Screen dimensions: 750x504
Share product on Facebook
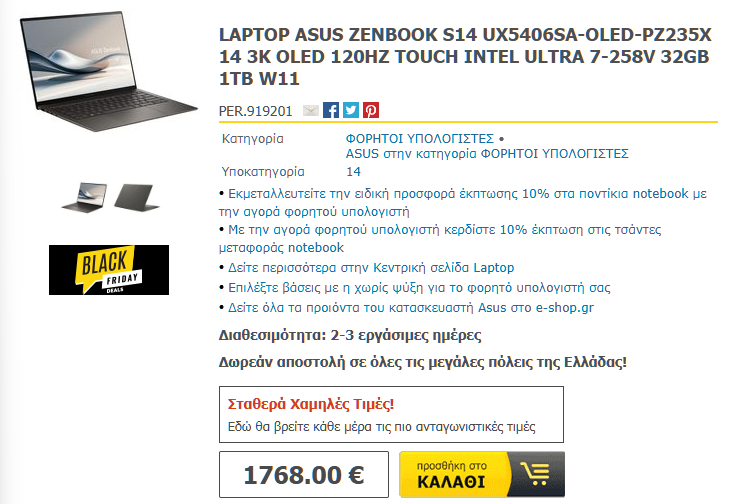pos(331,110)
